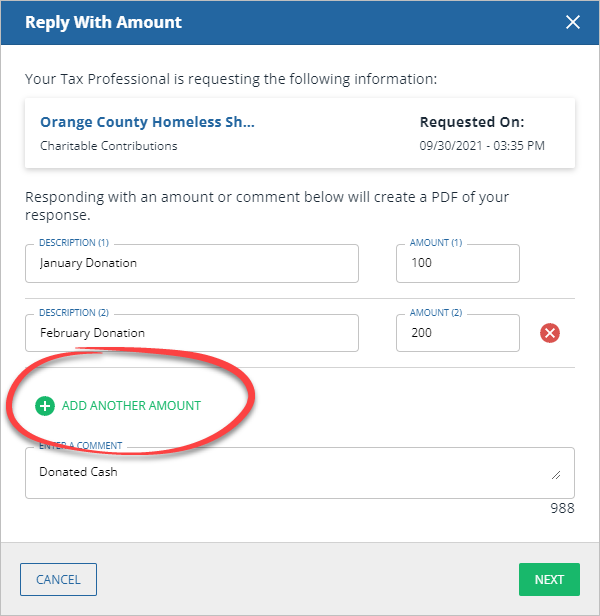This screenshot has width=600, height=616.
Task: Click the Amount (2) field showing 200
Action: click(457, 334)
